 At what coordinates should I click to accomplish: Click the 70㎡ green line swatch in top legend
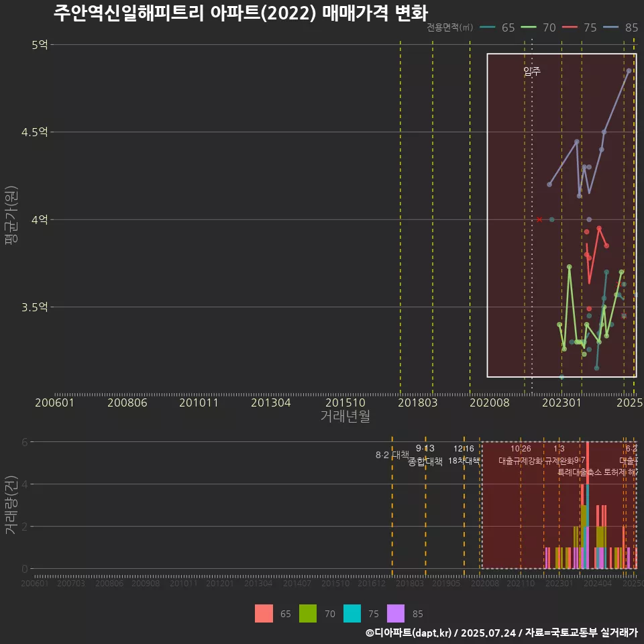[x=529, y=28]
